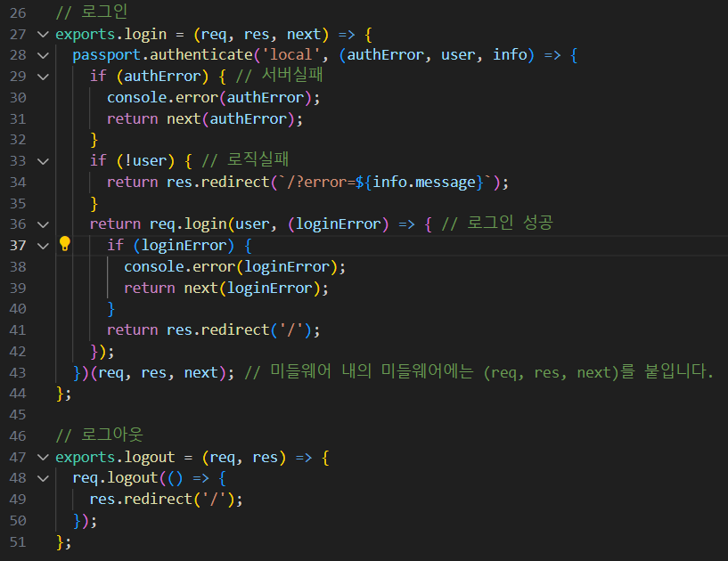Image resolution: width=728 pixels, height=561 pixels.
Task: Click the lightbulb quick-fix icon on line 37
Action: pyautogui.click(x=64, y=244)
